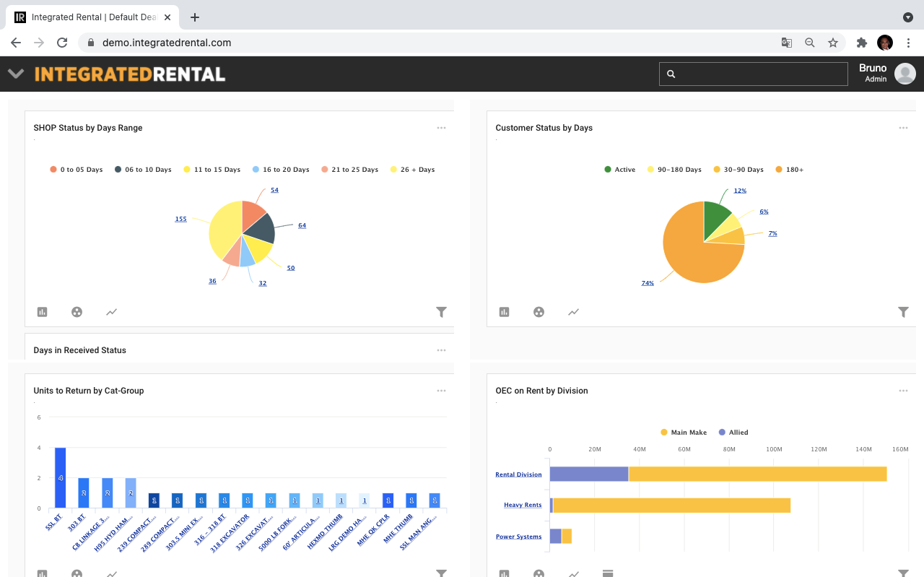Hide the Main Make series in OEC legend

pyautogui.click(x=683, y=432)
